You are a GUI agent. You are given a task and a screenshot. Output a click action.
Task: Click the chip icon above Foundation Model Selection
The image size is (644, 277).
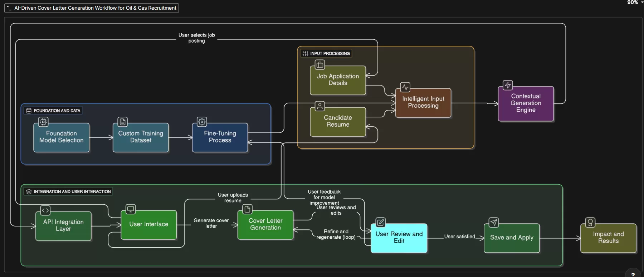pos(43,122)
